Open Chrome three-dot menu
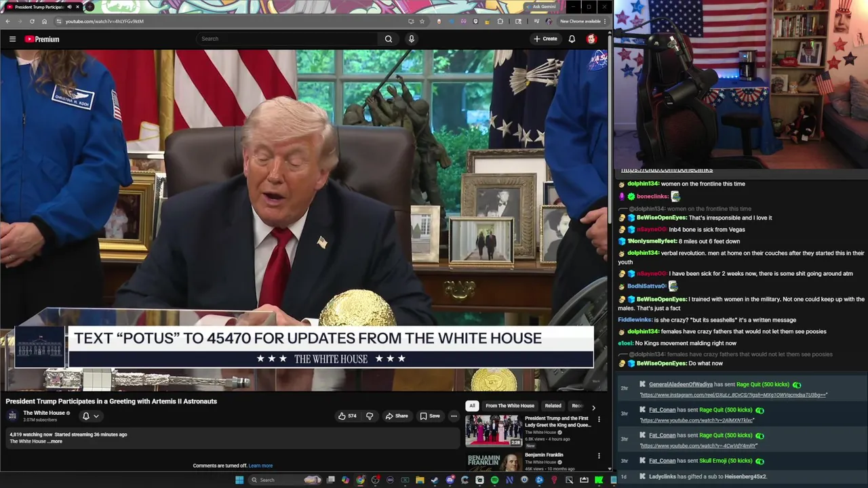This screenshot has height=488, width=868. tap(605, 21)
